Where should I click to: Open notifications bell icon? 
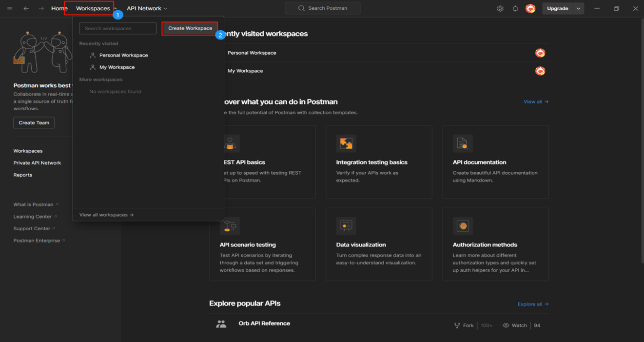pyautogui.click(x=515, y=8)
